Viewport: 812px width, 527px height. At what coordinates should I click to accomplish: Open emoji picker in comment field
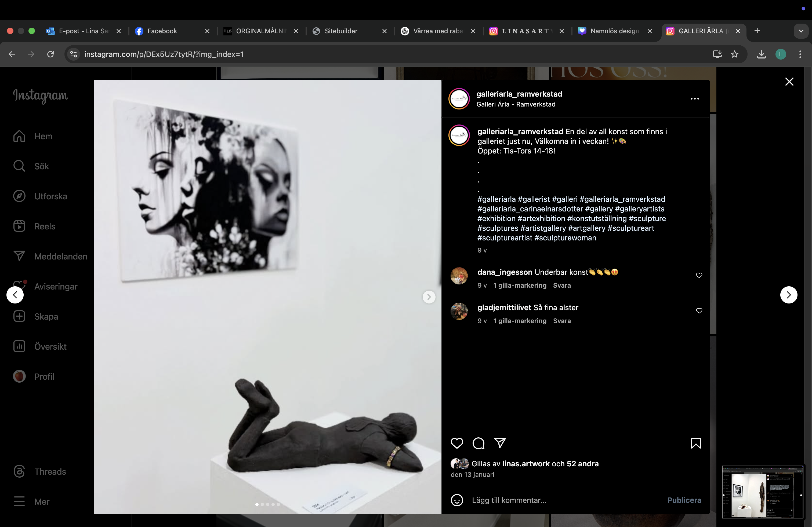point(457,500)
